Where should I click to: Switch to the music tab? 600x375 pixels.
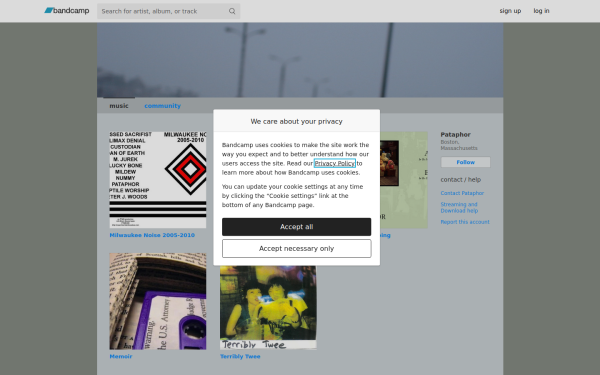119,106
